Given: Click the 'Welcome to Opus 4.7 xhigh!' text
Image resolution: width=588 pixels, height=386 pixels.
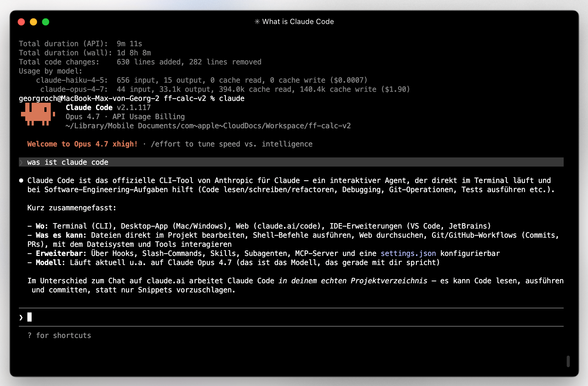Looking at the screenshot, I should [82, 144].
